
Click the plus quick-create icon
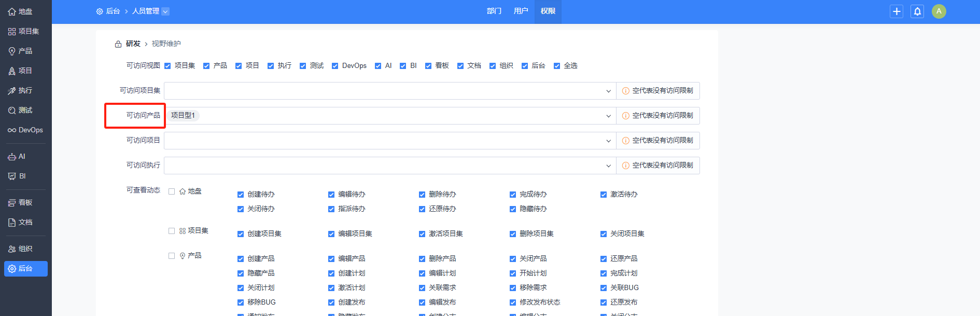[x=897, y=11]
